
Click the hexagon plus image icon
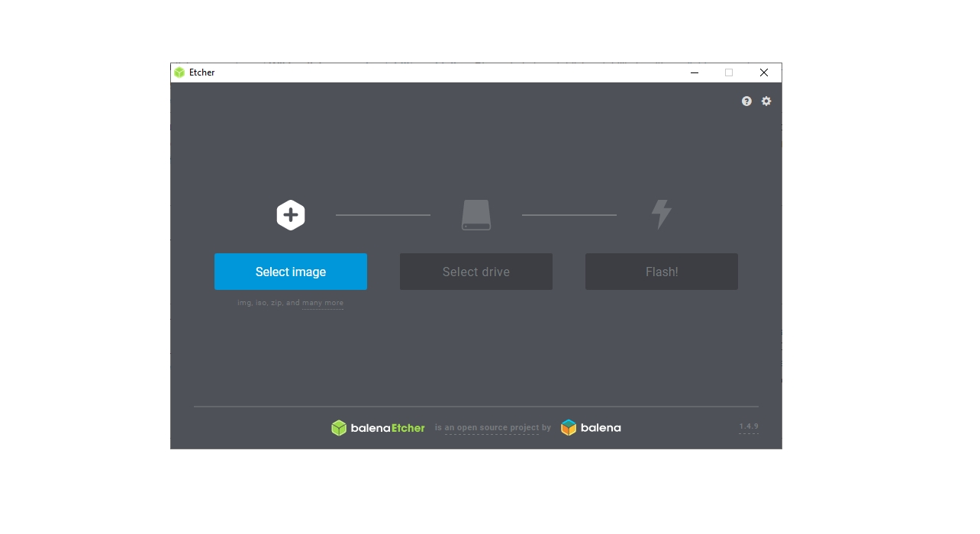(291, 215)
